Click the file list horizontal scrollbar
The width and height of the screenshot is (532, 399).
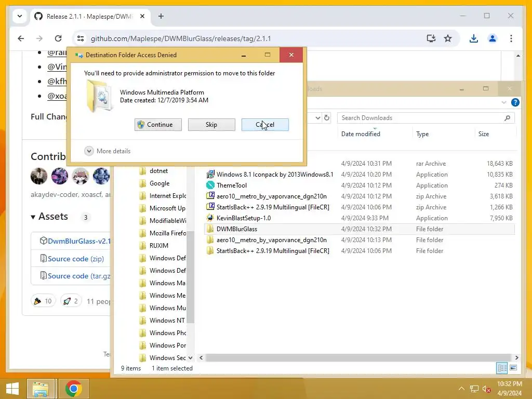(x=358, y=357)
